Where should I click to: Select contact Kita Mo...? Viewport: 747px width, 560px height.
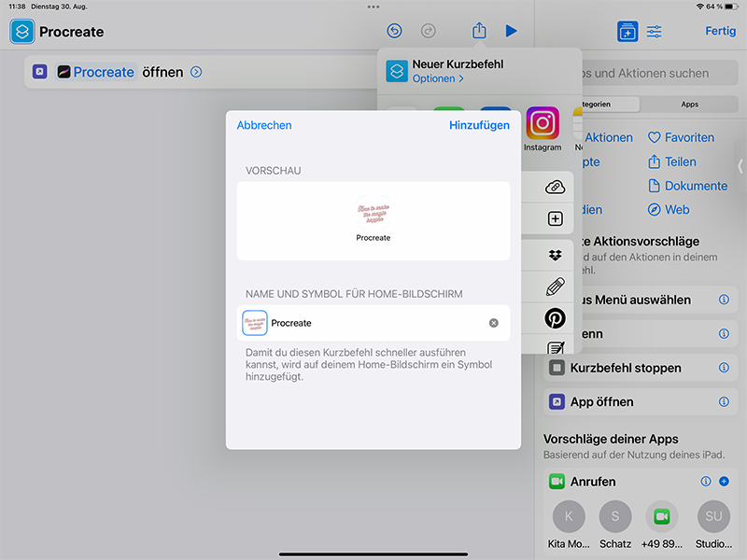point(569,525)
